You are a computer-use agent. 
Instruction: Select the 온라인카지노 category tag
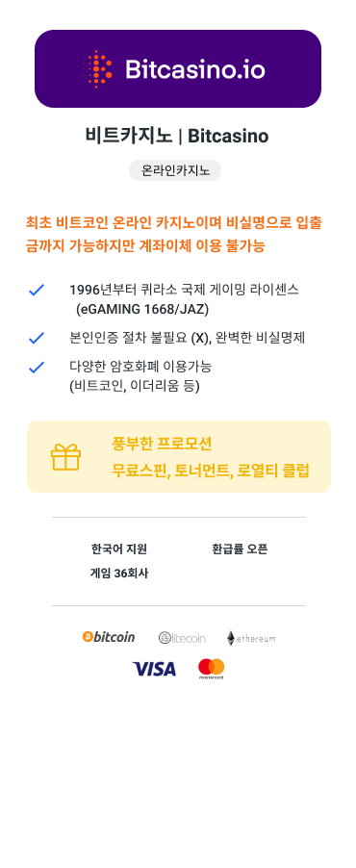[175, 170]
